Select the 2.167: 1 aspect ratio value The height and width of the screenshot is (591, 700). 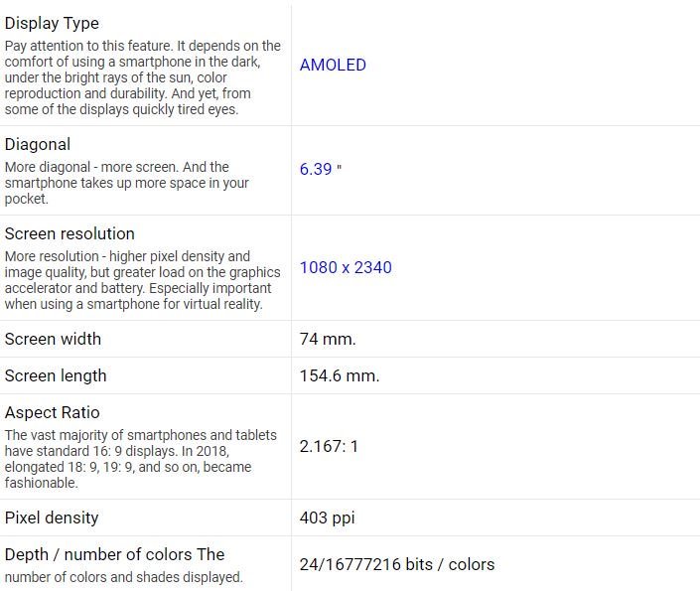(x=329, y=446)
